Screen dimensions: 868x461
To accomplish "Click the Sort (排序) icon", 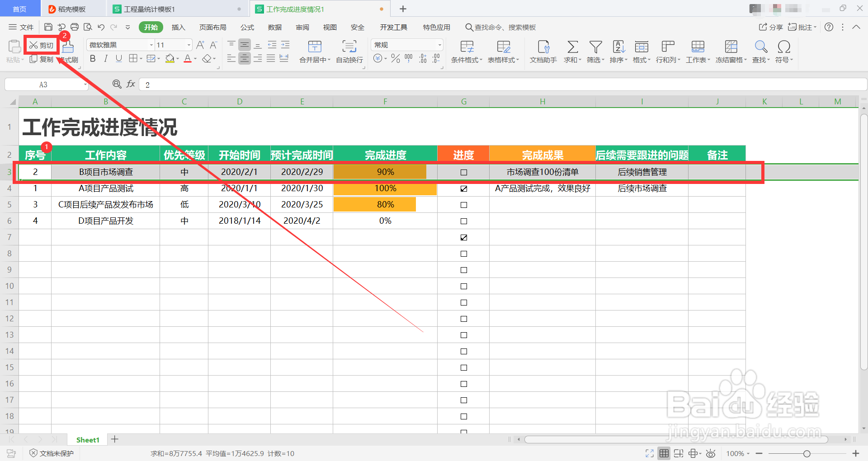I will tap(619, 47).
